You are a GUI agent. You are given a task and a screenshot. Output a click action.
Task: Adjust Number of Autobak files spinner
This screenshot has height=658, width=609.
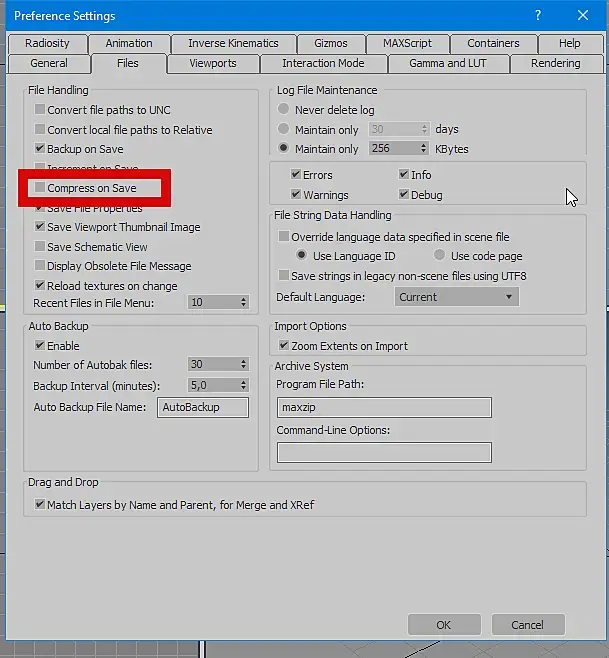click(x=243, y=364)
